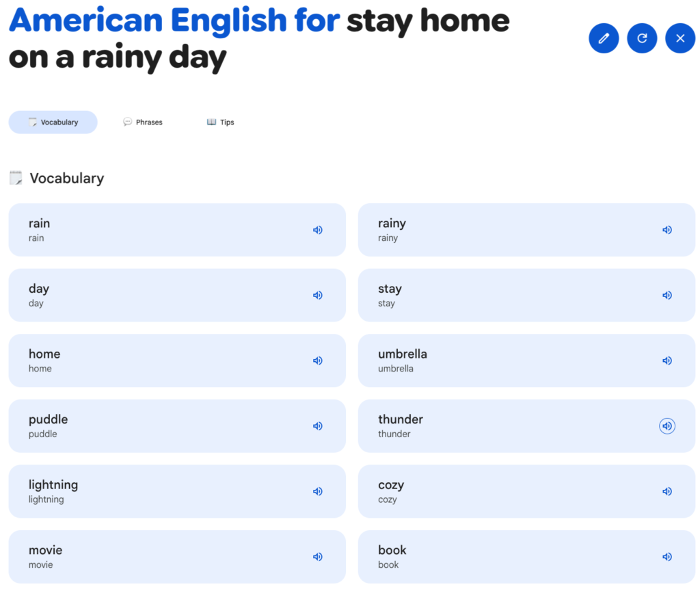Click the refresh regenerate button
This screenshot has width=700, height=589.
pyautogui.click(x=642, y=38)
